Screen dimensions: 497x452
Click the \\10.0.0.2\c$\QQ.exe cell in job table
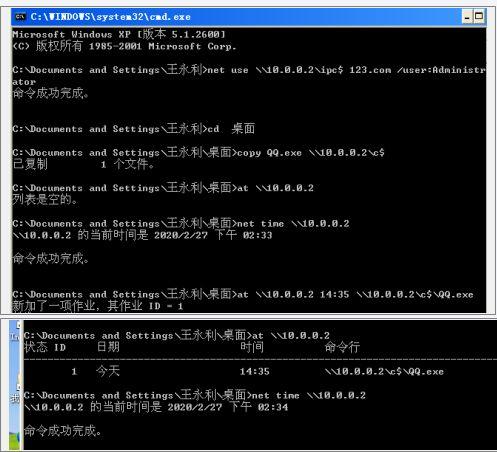click(384, 371)
